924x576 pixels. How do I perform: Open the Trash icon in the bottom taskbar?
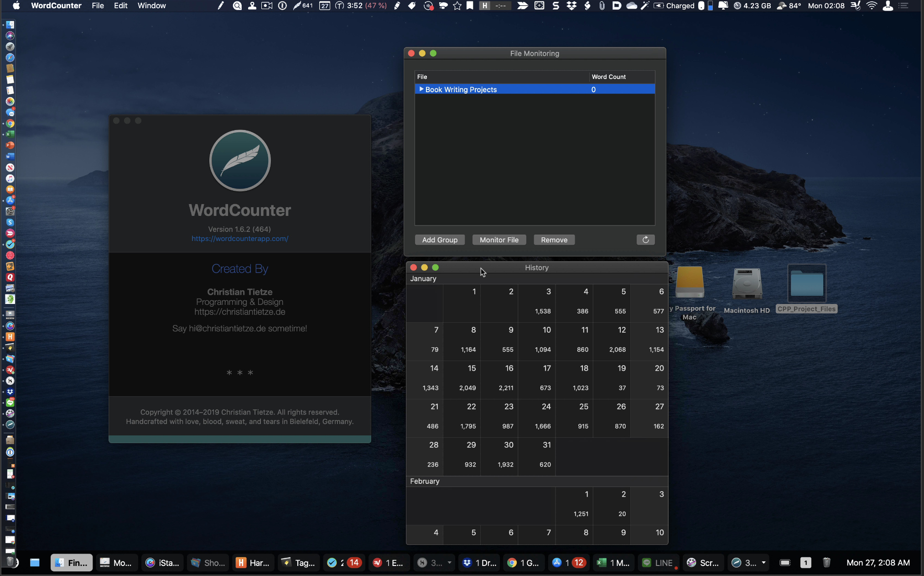tap(826, 563)
